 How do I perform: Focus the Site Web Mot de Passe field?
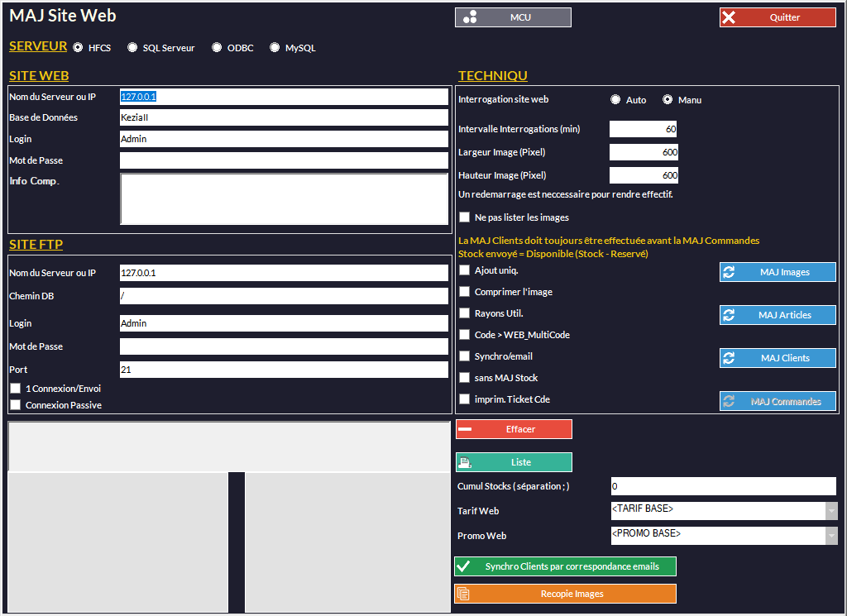tap(284, 160)
